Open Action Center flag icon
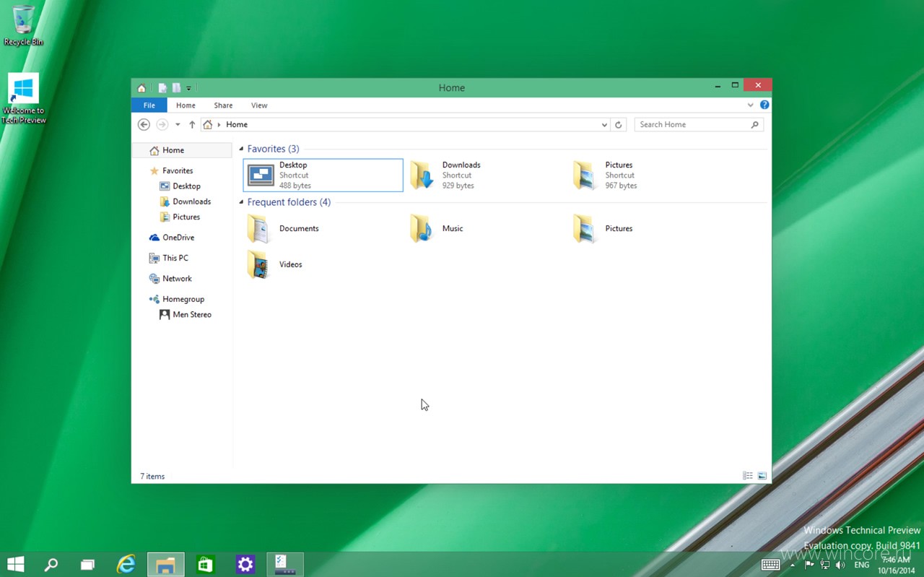This screenshot has width=924, height=577. tap(809, 565)
